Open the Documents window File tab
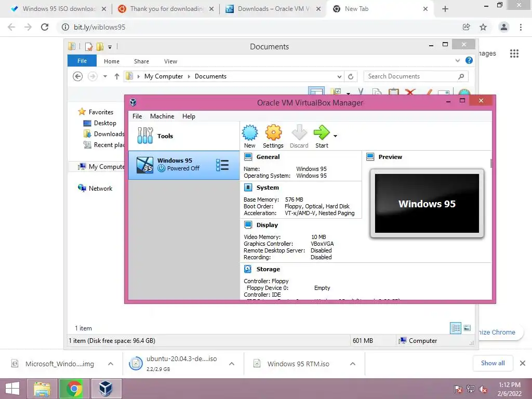The height and width of the screenshot is (399, 532). coord(82,61)
